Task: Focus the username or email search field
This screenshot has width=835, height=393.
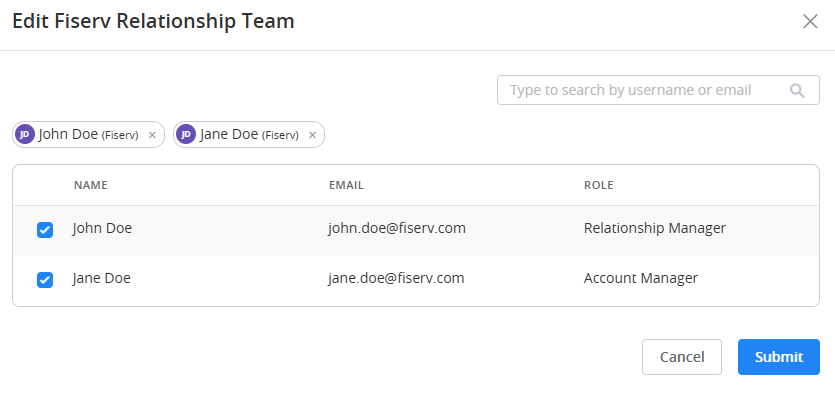Action: click(x=658, y=90)
